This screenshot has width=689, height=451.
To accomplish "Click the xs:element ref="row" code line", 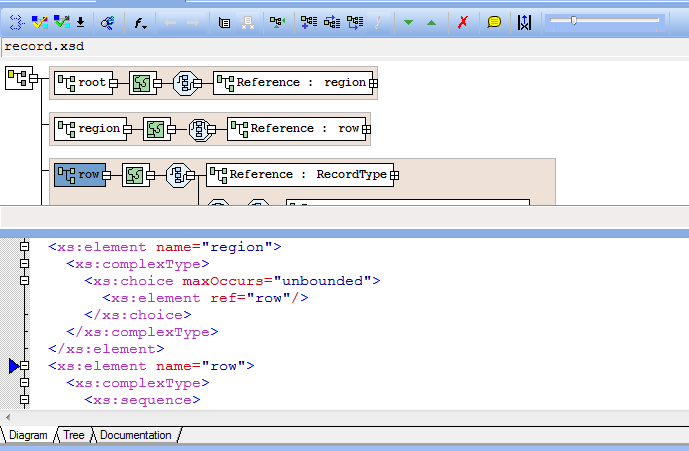I will pos(205,298).
